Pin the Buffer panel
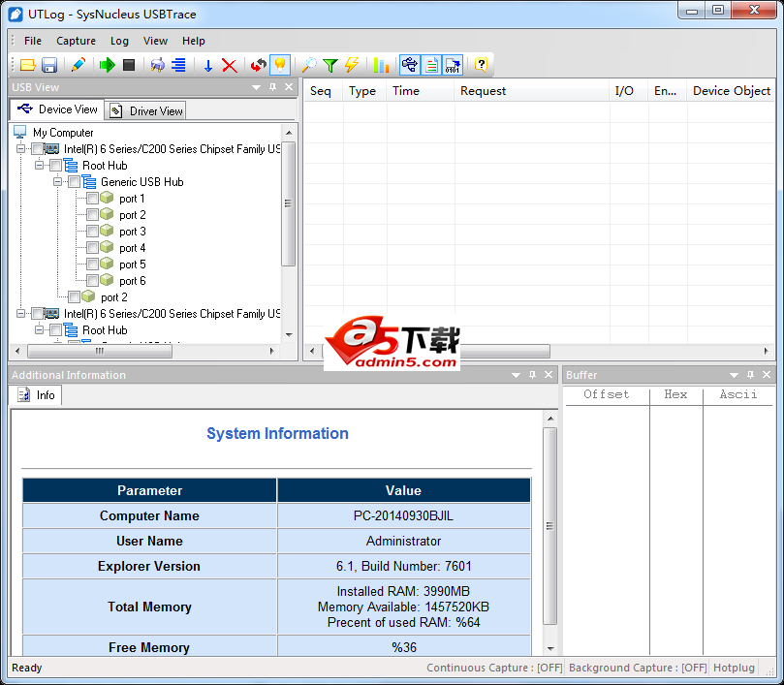 pos(750,375)
